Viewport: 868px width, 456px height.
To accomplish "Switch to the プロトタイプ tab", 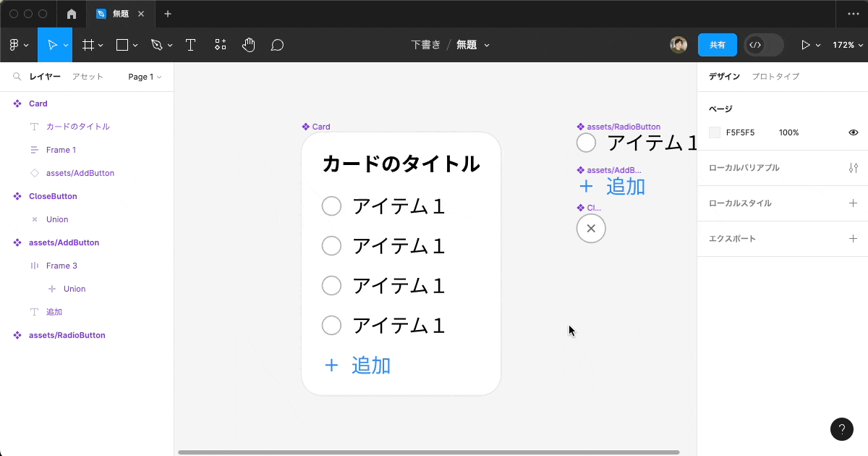I will click(x=775, y=77).
